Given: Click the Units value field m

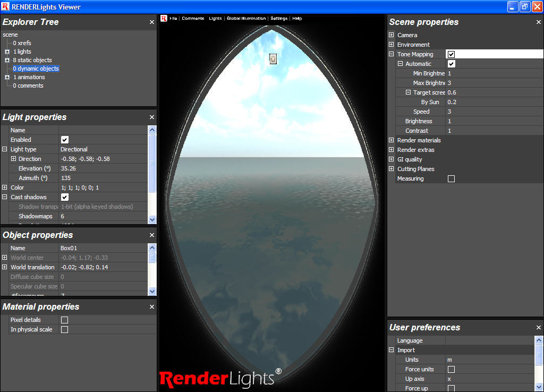Looking at the screenshot, I should coord(490,360).
